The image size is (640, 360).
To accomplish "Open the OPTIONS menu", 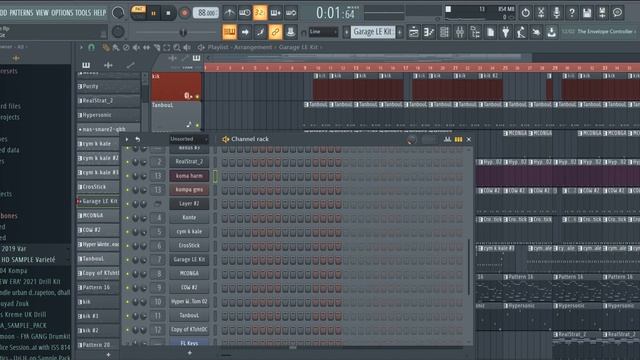I will pyautogui.click(x=62, y=13).
